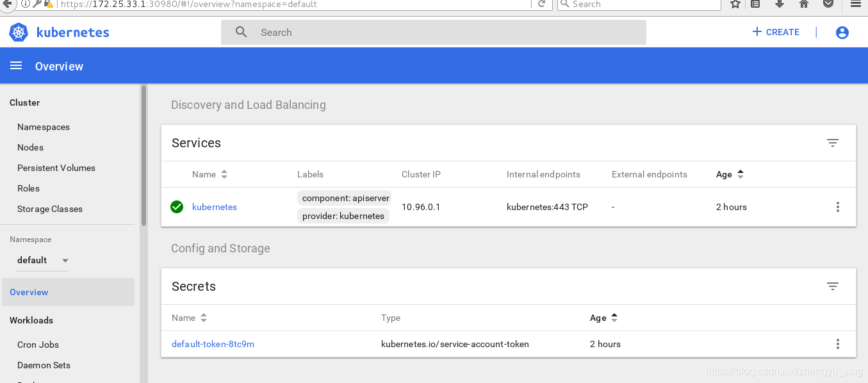Open the default-token-8tc9m secret link

point(213,344)
